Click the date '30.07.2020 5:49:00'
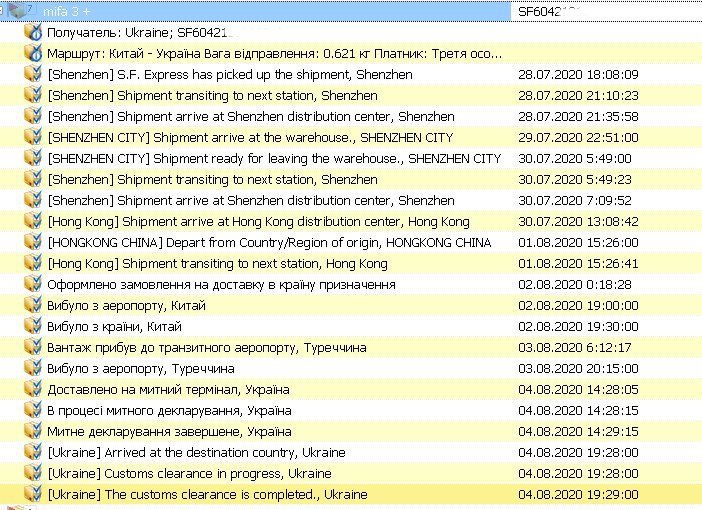Image resolution: width=702 pixels, height=510 pixels. 575,159
